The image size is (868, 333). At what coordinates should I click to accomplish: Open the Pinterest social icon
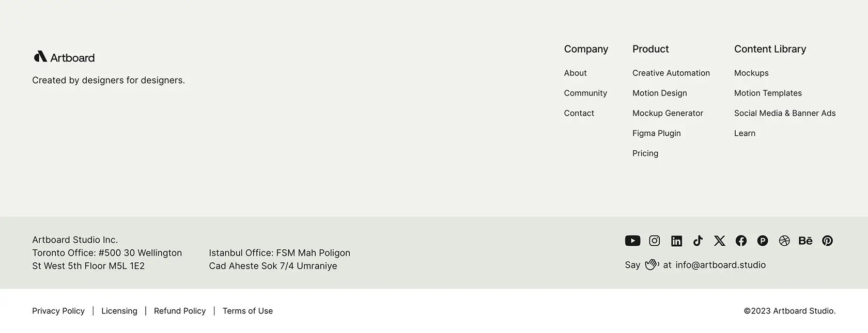pyautogui.click(x=827, y=241)
